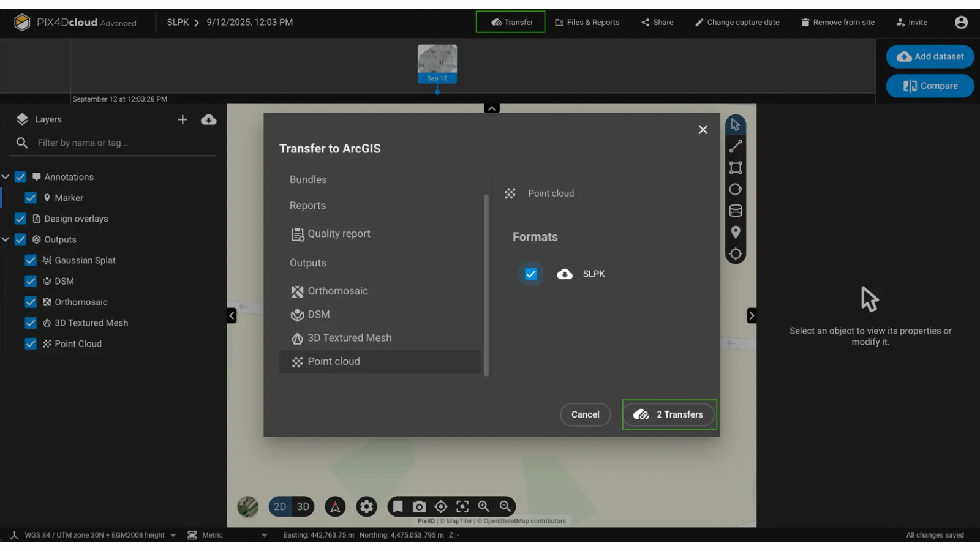Select Point cloud in transfer dialog
Viewport: 980px width, 551px height.
(x=380, y=362)
